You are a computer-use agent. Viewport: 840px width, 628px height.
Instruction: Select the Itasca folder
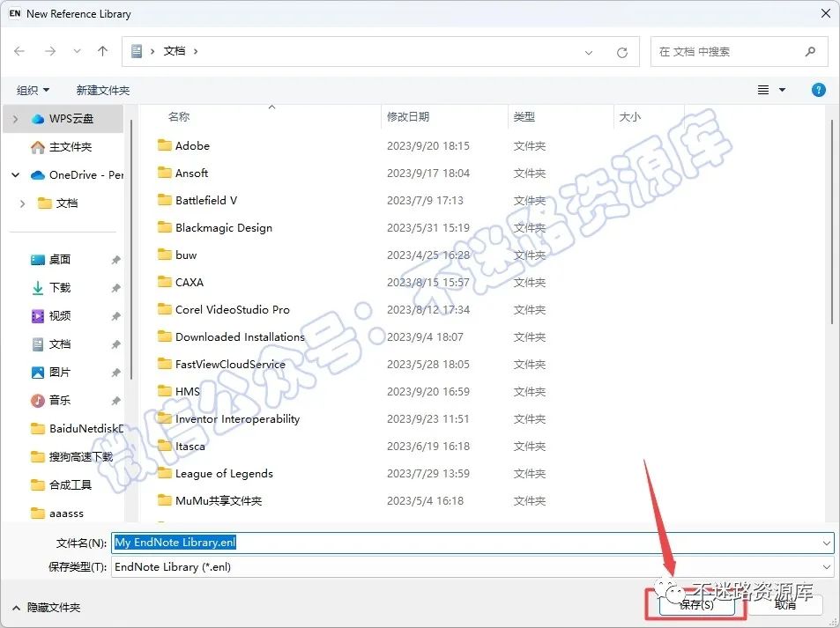(x=182, y=446)
